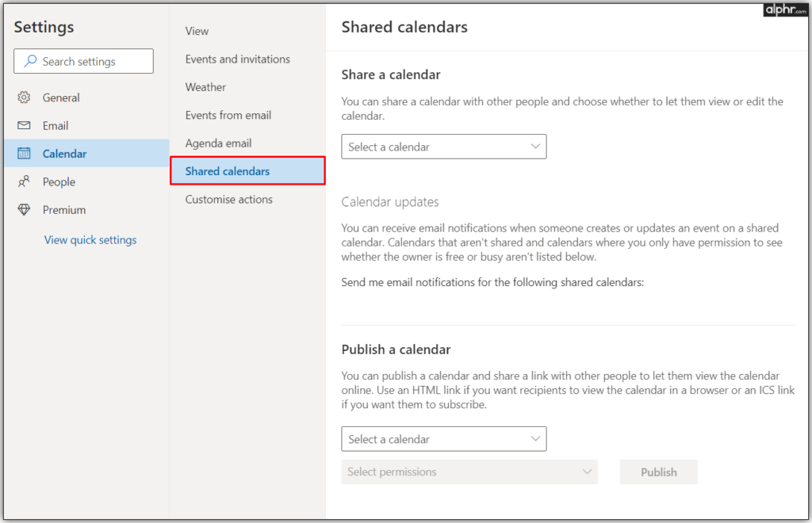
Task: Click the General gear icon
Action: point(24,97)
